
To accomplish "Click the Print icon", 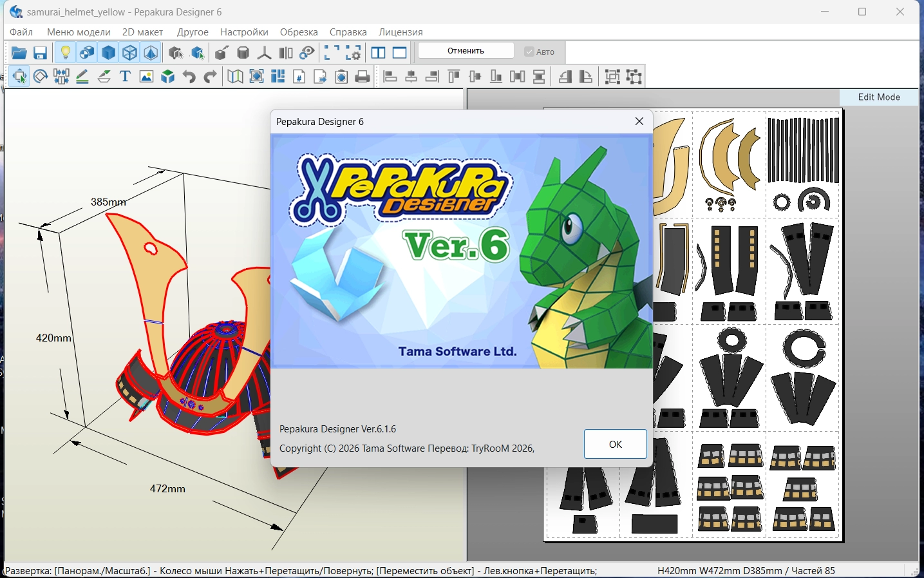I will (x=363, y=77).
